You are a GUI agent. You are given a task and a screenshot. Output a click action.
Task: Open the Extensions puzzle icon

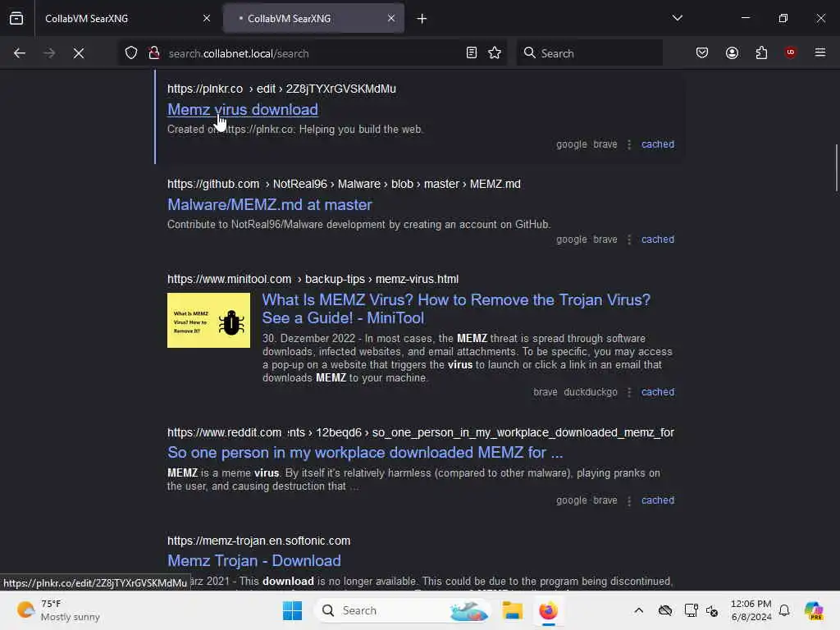pos(761,53)
